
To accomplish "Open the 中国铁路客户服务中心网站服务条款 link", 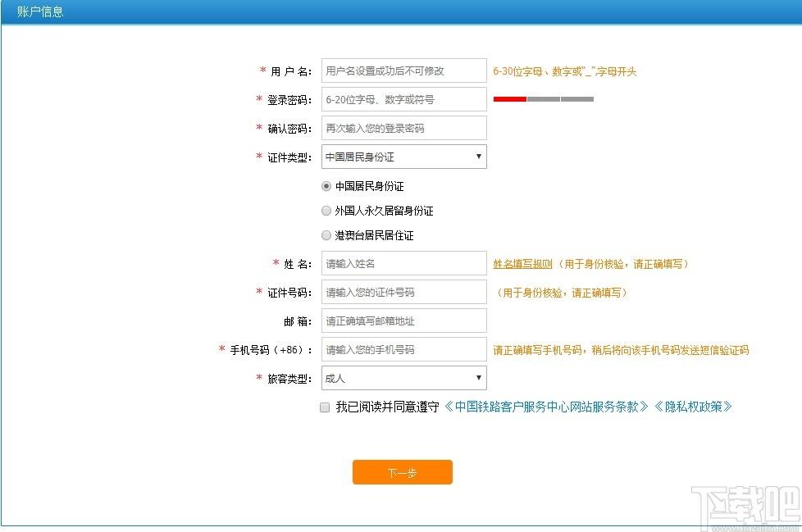I will [x=546, y=407].
